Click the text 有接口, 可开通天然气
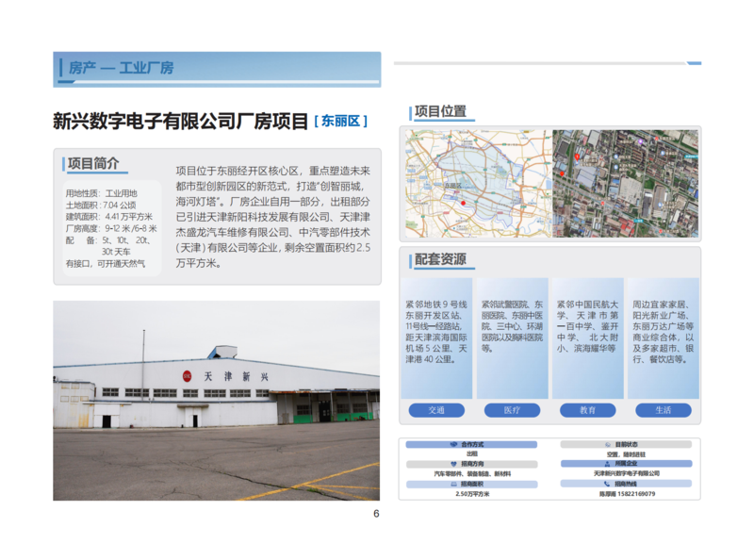This screenshot has width=754, height=560. click(x=106, y=264)
